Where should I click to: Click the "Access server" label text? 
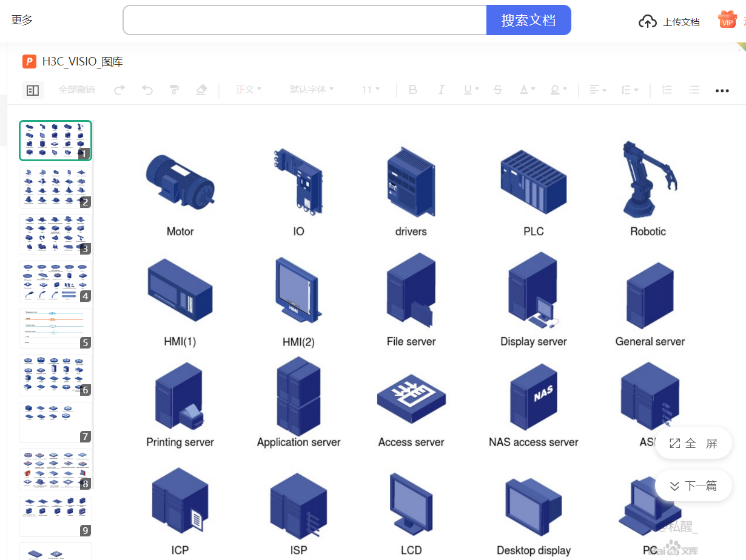(411, 442)
